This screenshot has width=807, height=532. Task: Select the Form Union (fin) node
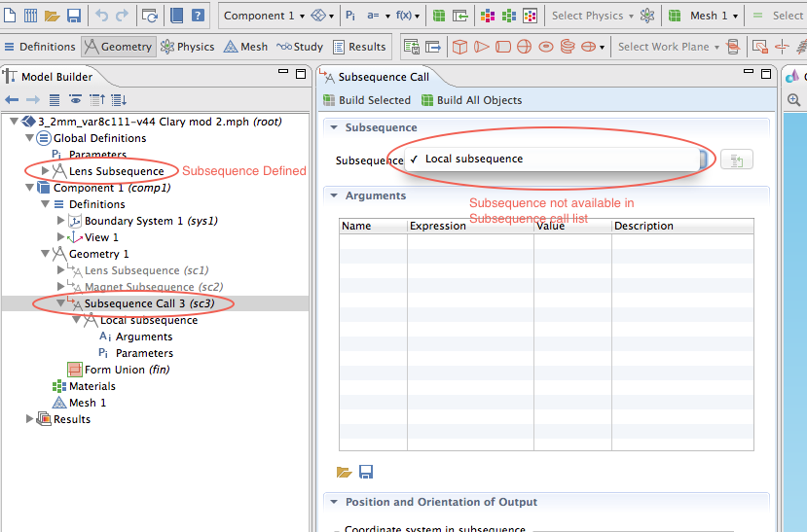128,370
